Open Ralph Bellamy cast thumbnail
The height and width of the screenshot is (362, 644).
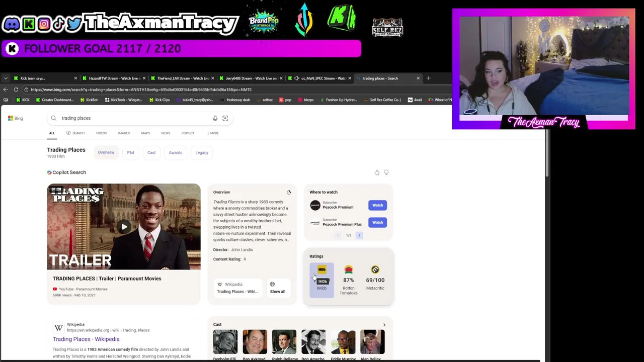pos(284,342)
